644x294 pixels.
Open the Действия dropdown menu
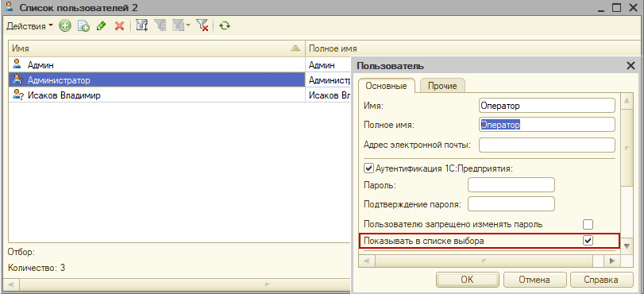click(29, 26)
